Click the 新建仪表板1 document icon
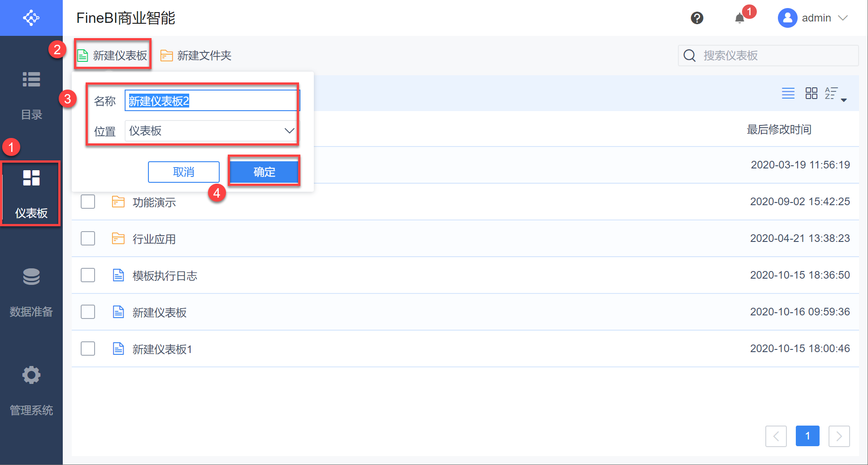The height and width of the screenshot is (465, 868). 118,349
